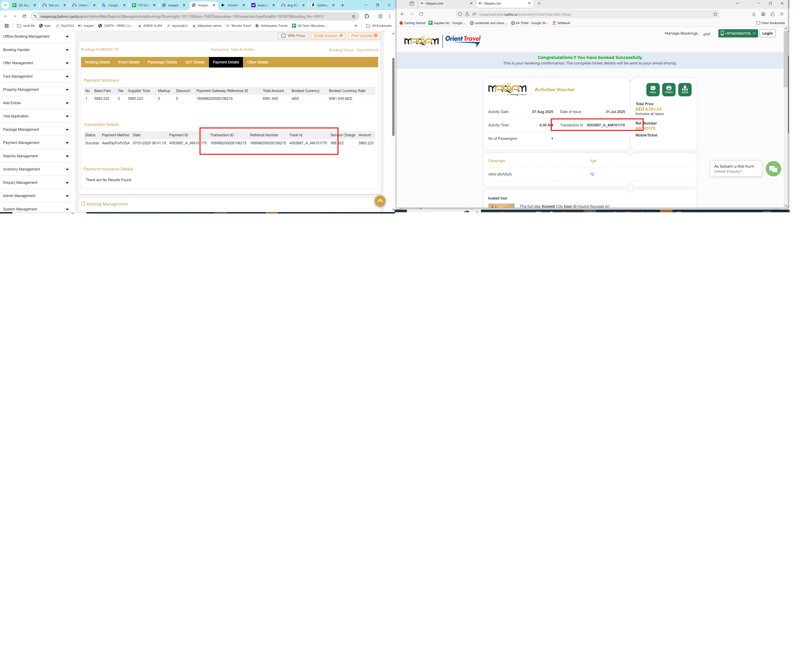Click the PRINT icon on voucher

pyautogui.click(x=668, y=89)
